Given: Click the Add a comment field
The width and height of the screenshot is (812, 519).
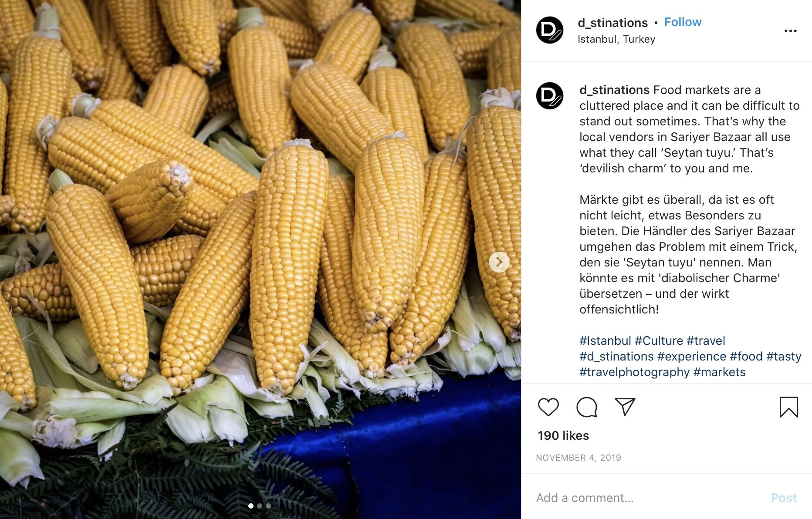Looking at the screenshot, I should point(649,498).
